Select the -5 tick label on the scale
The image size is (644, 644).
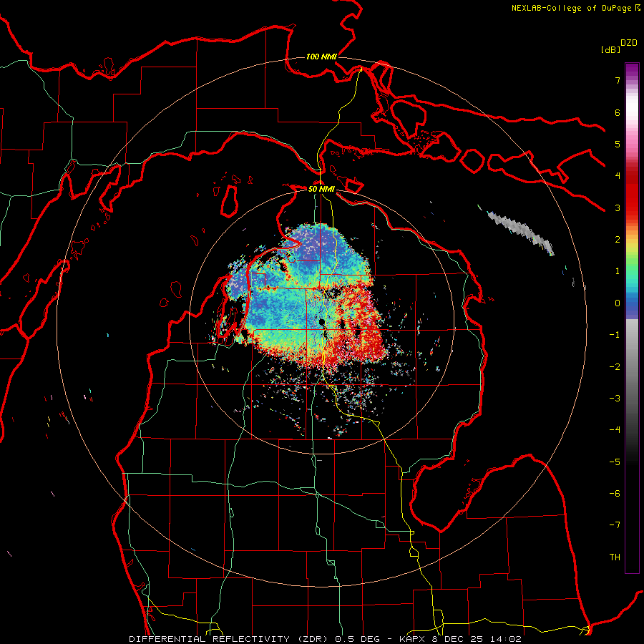pos(615,462)
